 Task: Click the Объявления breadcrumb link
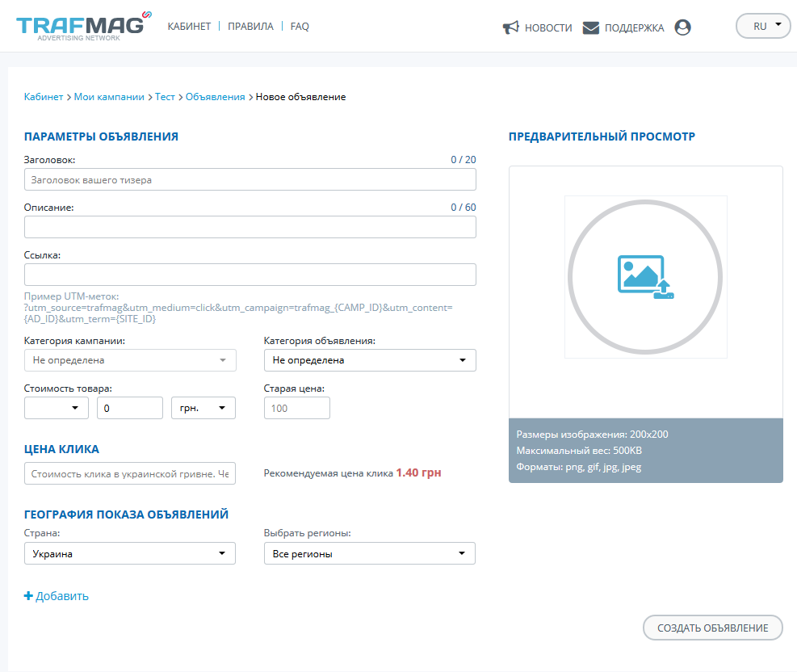pyautogui.click(x=215, y=97)
